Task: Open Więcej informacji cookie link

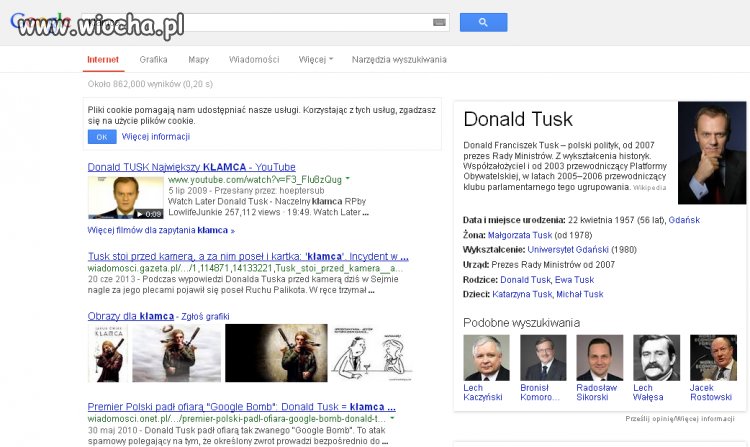Action: tap(156, 137)
